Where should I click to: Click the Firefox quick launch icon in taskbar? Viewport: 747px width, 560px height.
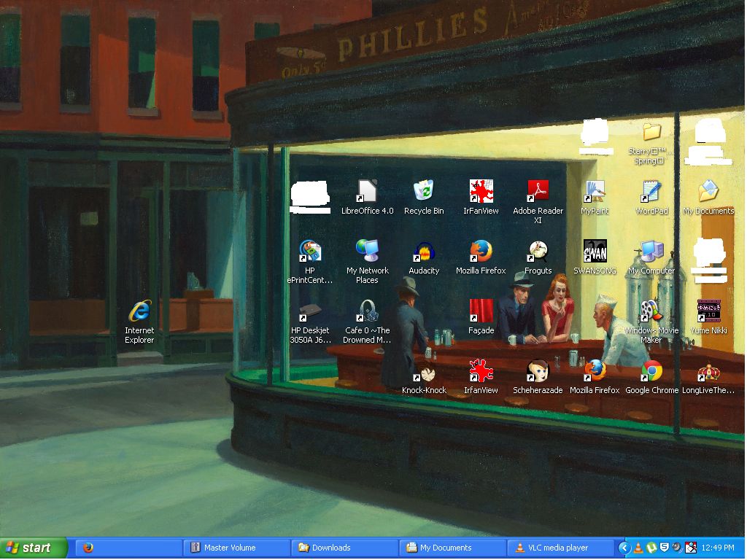[88, 548]
